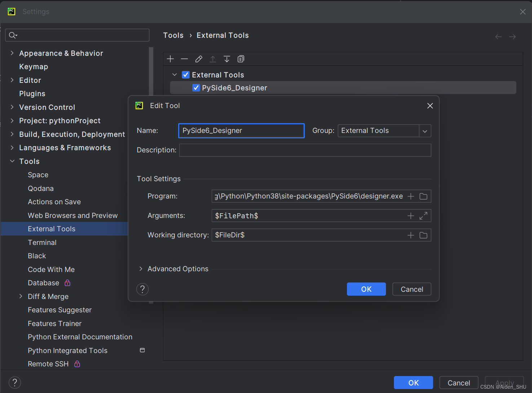Expand the Editor settings node

[12, 80]
